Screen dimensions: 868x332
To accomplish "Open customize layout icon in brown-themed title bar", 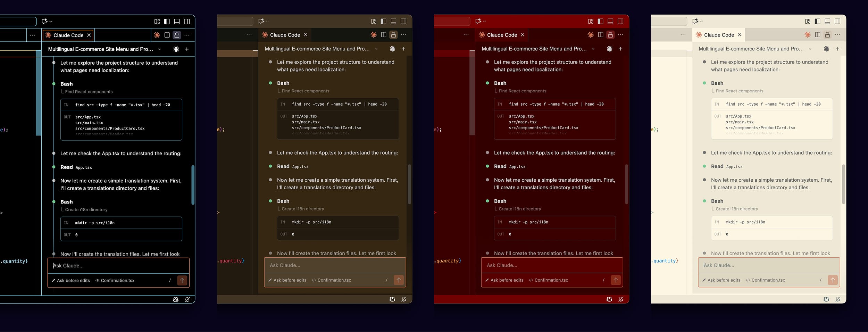I will pyautogui.click(x=374, y=22).
